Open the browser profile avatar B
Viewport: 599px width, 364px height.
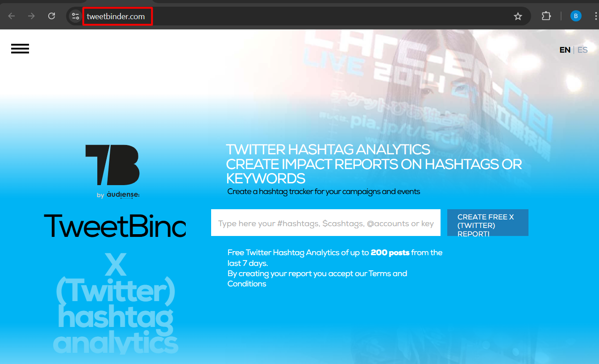[576, 16]
